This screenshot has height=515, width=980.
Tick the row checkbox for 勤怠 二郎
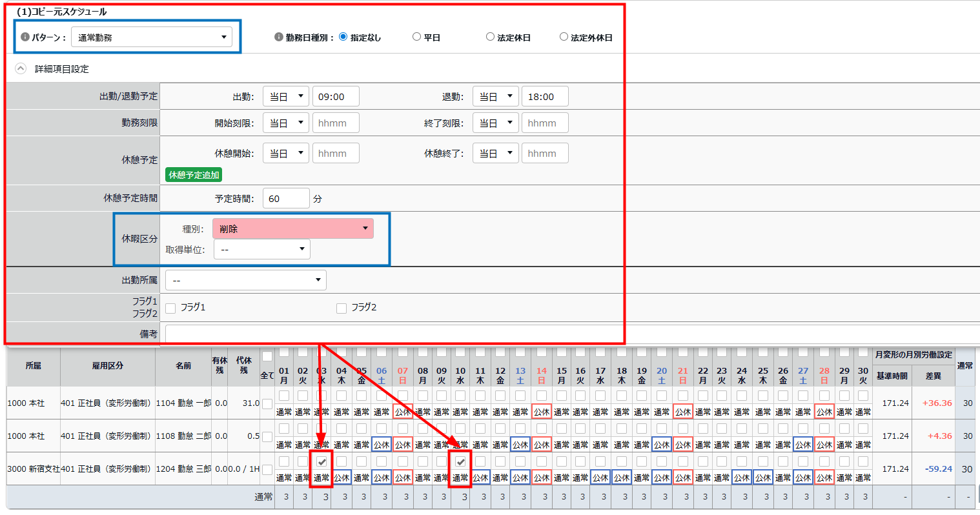tap(267, 436)
